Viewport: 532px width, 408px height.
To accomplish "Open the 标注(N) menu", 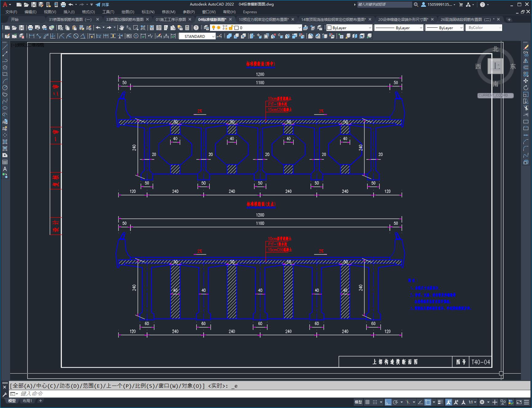I will tap(148, 12).
